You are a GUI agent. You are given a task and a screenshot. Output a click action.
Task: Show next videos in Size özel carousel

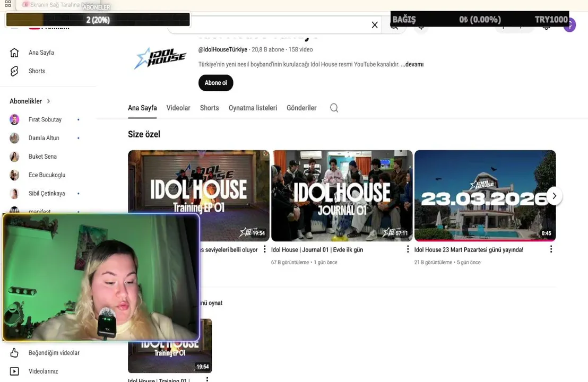pyautogui.click(x=554, y=196)
